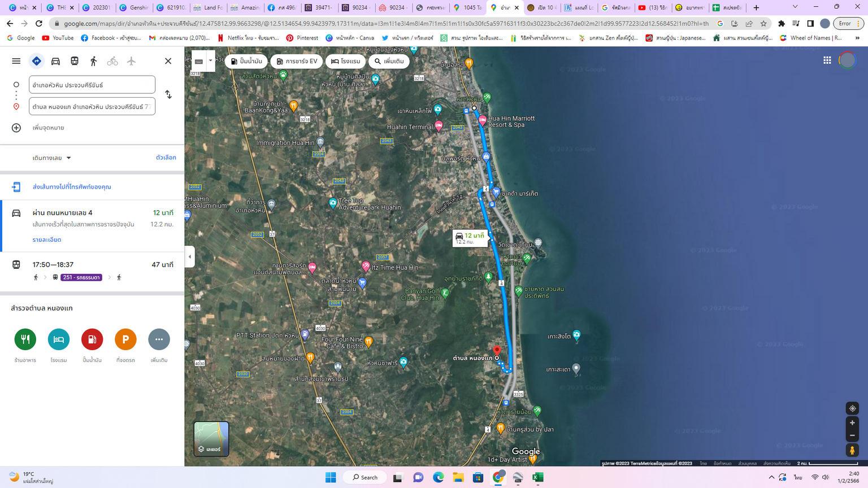Switch map type with the layers thumbnail
The height and width of the screenshot is (488, 868).
coord(211,439)
